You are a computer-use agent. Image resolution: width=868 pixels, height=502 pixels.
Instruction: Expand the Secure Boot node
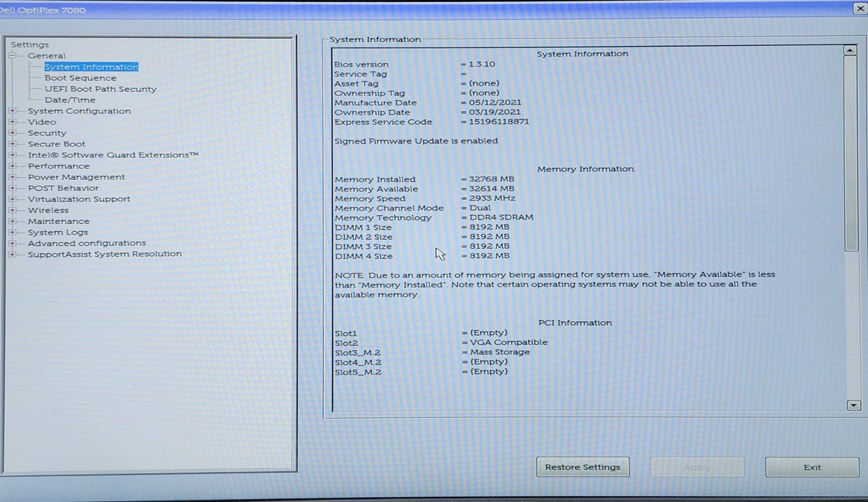point(12,144)
